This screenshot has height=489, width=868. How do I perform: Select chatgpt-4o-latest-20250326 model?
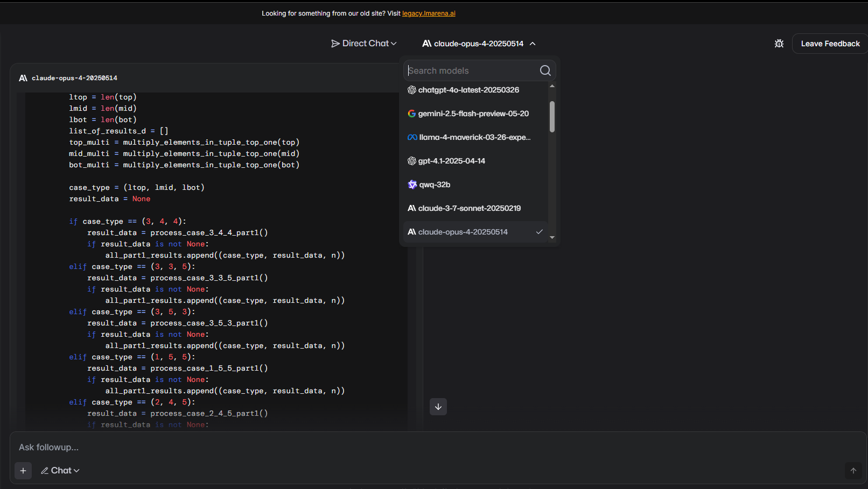coord(475,90)
